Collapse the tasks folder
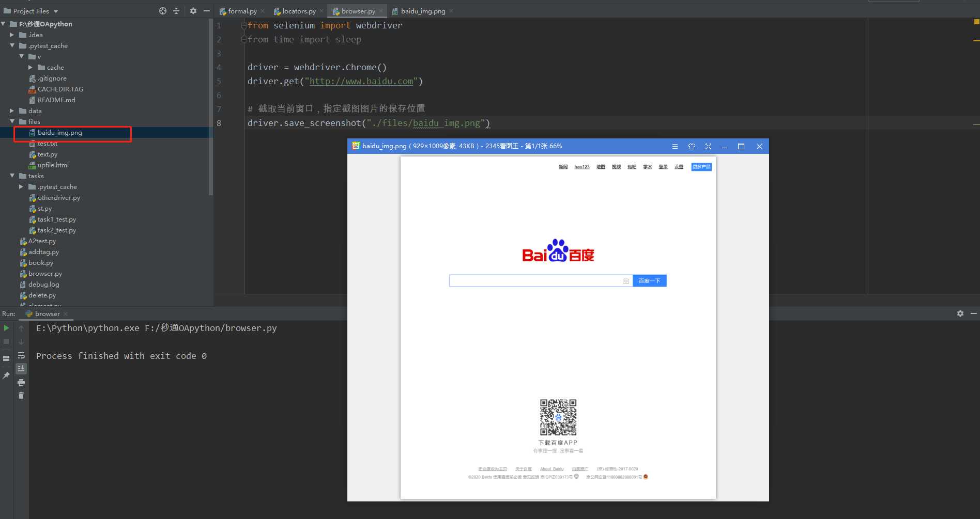980x519 pixels. coord(12,176)
